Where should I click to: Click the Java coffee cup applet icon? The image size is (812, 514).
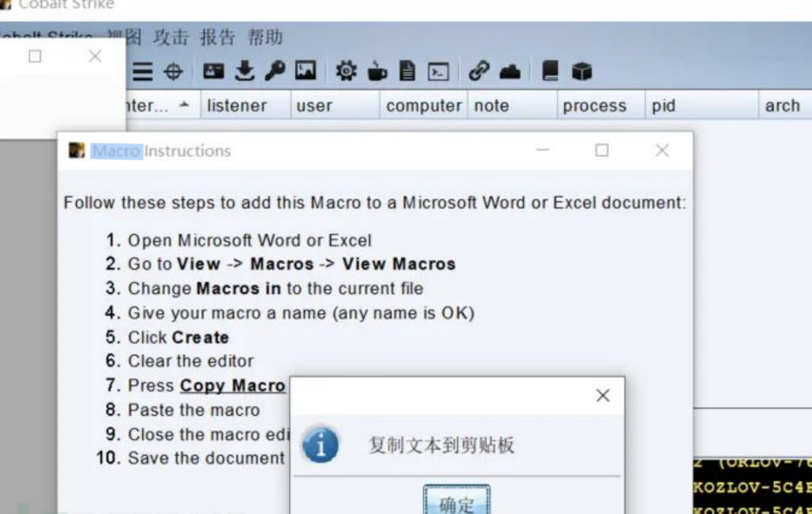click(x=377, y=71)
